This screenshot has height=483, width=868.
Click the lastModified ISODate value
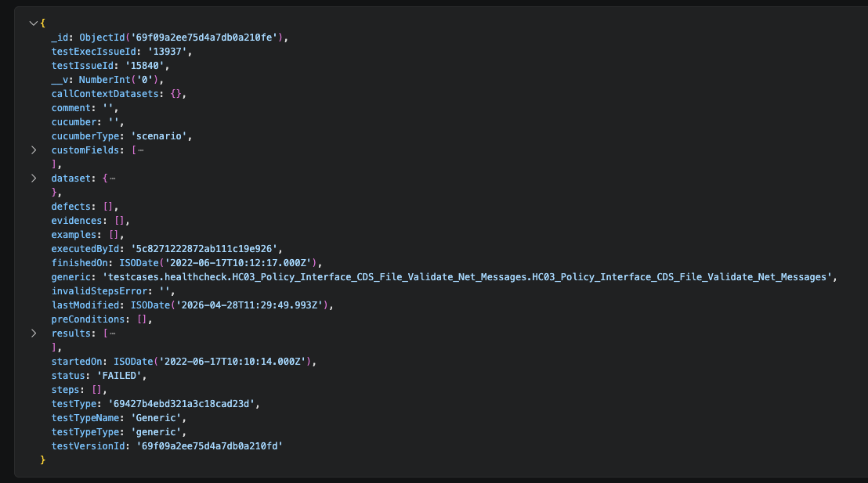coord(226,305)
